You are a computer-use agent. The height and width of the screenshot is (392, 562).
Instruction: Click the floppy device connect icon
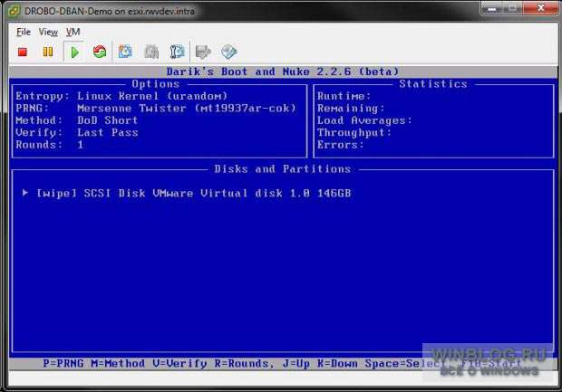click(203, 52)
